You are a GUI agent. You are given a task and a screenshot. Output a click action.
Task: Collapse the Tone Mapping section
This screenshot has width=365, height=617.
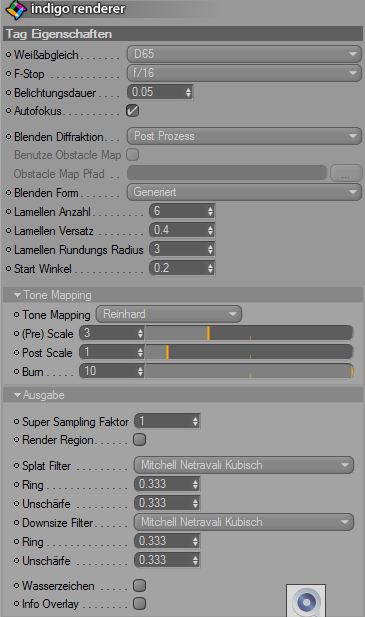pos(17,295)
